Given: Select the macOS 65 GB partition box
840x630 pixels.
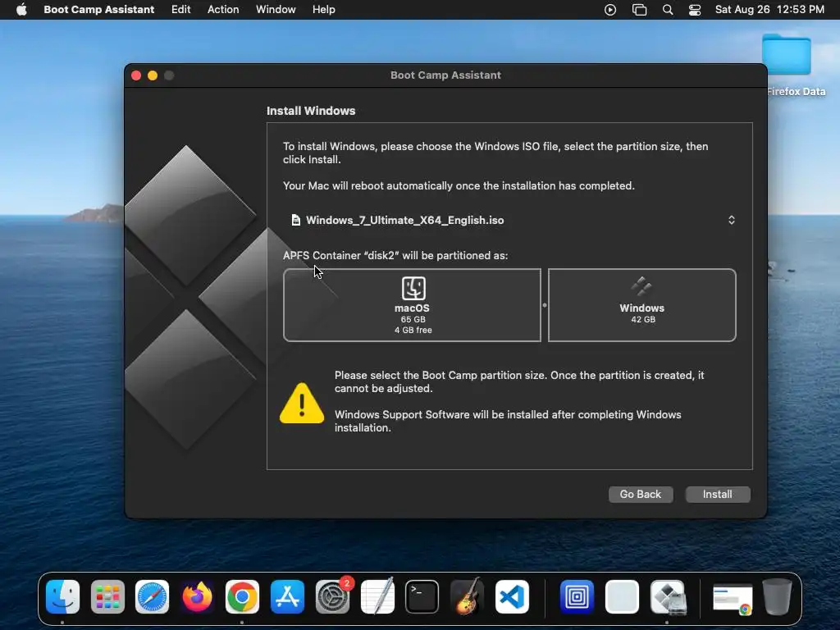Looking at the screenshot, I should pyautogui.click(x=412, y=305).
